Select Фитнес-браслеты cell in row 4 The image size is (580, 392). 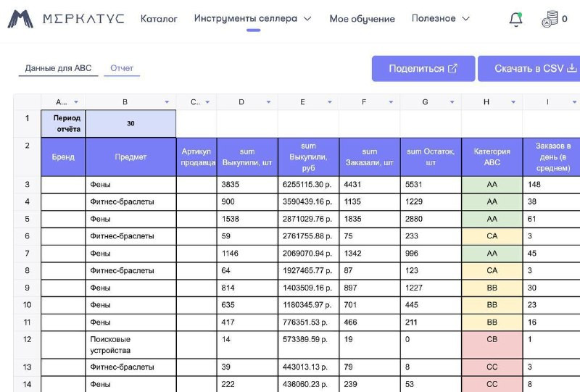pos(130,202)
